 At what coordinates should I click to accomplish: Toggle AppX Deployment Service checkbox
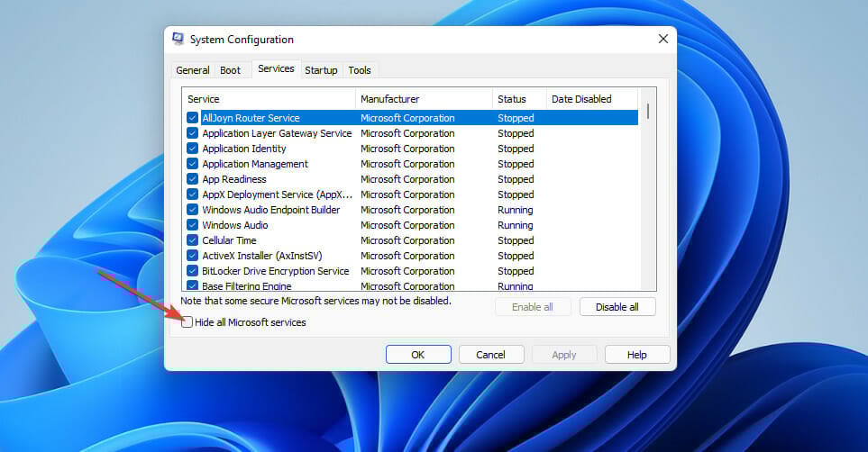(192, 194)
